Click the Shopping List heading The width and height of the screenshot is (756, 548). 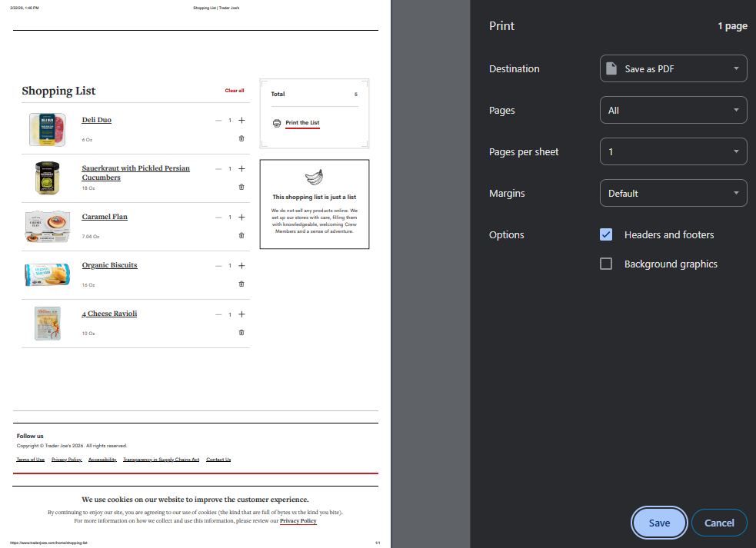pos(58,91)
